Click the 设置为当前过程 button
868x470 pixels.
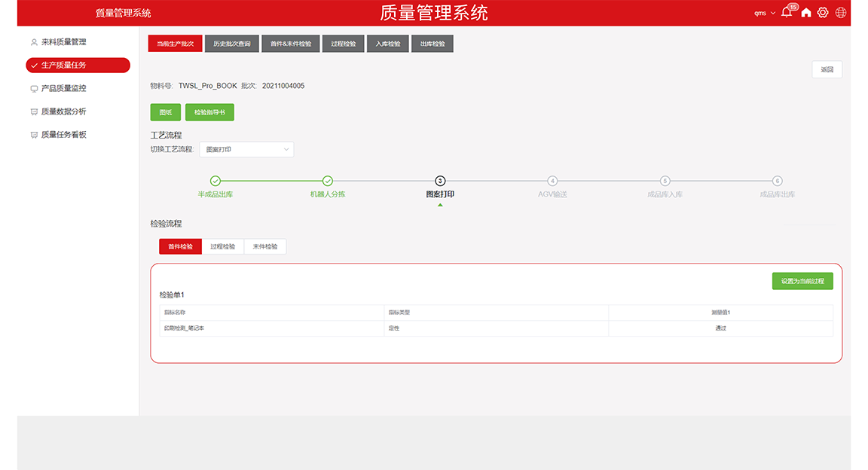pos(802,281)
